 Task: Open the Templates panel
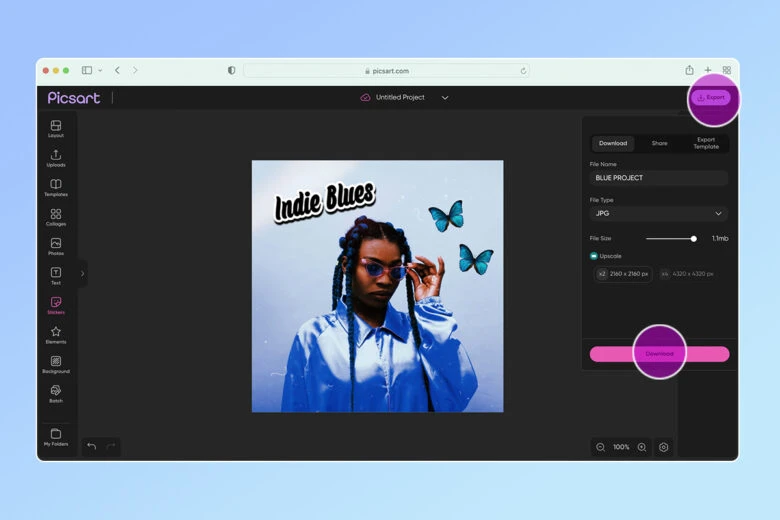click(56, 187)
